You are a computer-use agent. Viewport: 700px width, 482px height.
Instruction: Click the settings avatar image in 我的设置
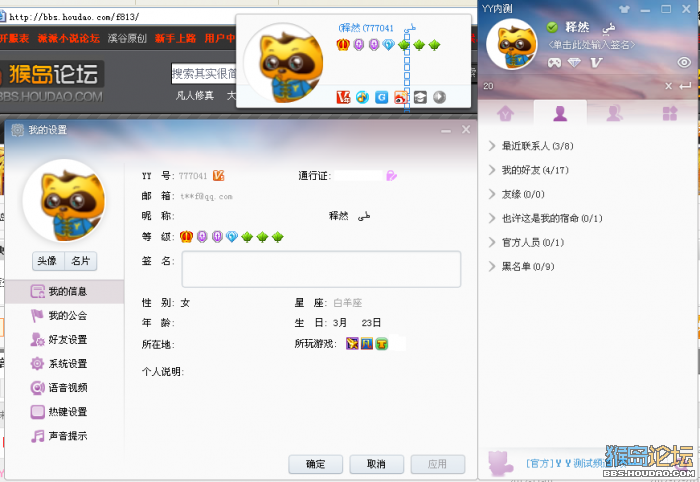click(64, 201)
